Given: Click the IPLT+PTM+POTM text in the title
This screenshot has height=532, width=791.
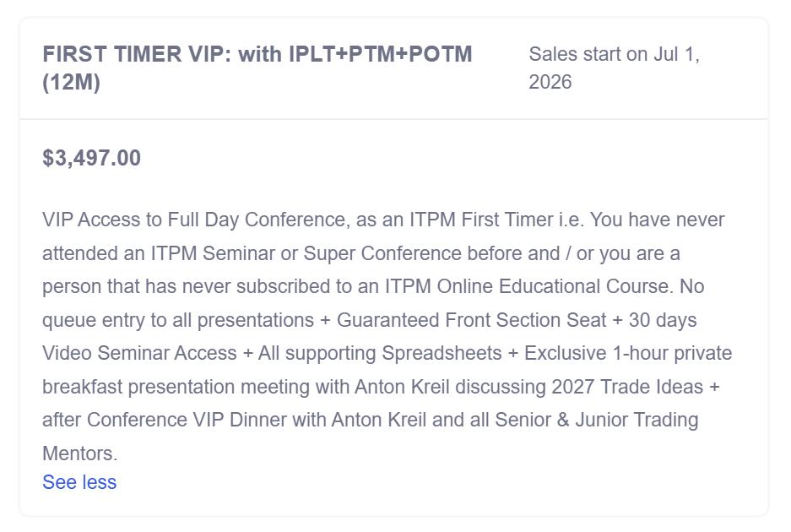Looking at the screenshot, I should (x=380, y=54).
